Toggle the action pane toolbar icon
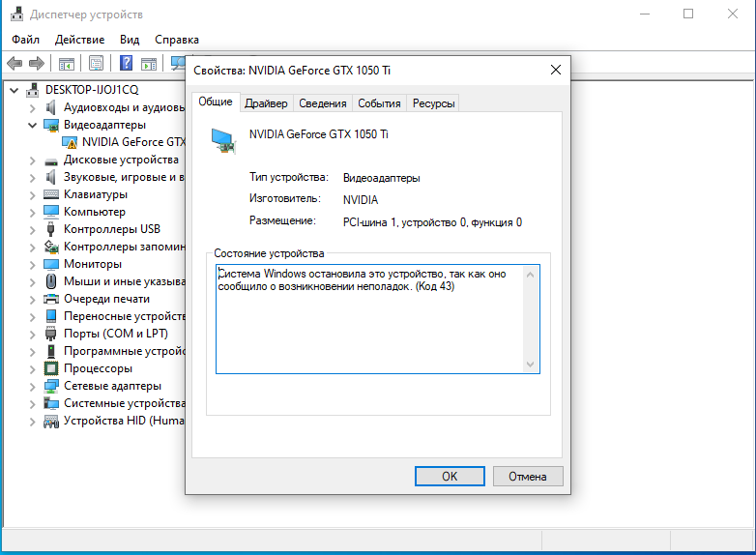 click(x=149, y=64)
